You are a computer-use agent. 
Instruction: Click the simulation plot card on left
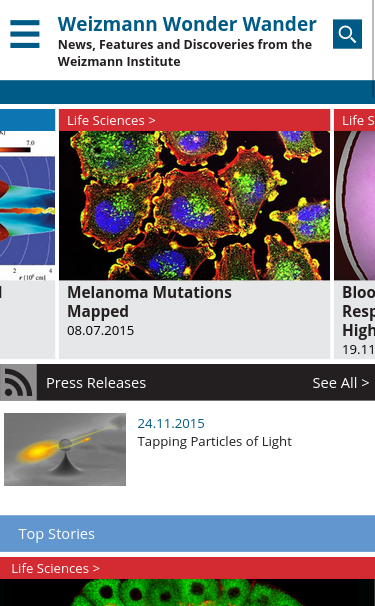click(27, 234)
